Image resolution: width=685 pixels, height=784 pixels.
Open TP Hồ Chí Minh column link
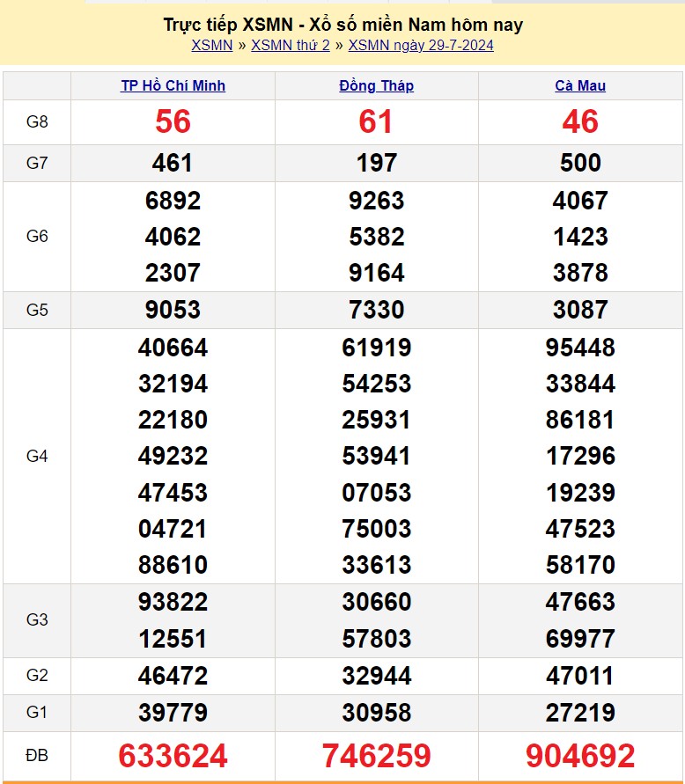tap(173, 85)
